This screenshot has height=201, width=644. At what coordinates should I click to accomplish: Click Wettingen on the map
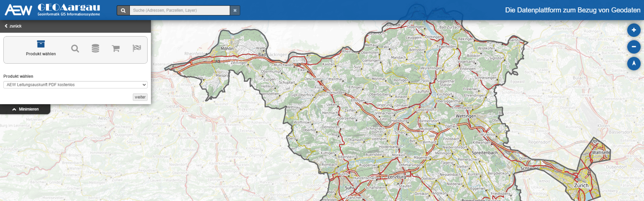[466, 116]
